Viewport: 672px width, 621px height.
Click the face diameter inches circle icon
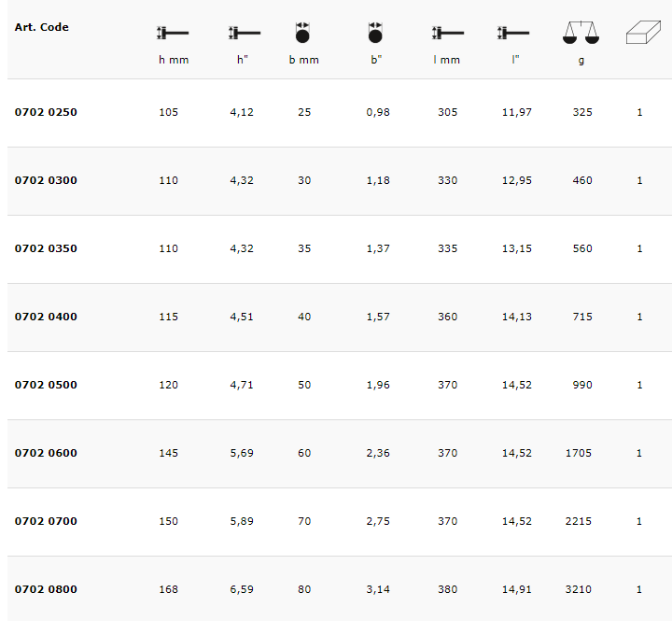coord(375,34)
